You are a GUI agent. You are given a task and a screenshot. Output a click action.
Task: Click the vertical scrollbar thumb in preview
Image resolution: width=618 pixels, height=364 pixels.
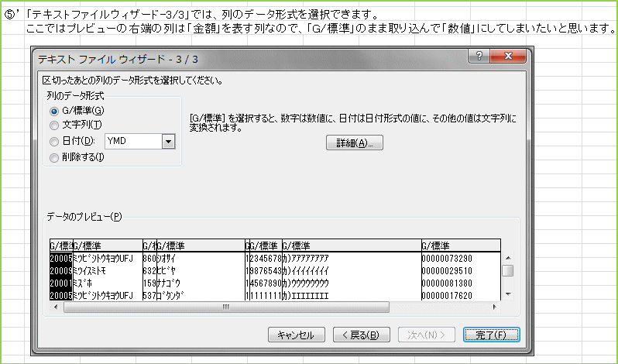[509, 270]
